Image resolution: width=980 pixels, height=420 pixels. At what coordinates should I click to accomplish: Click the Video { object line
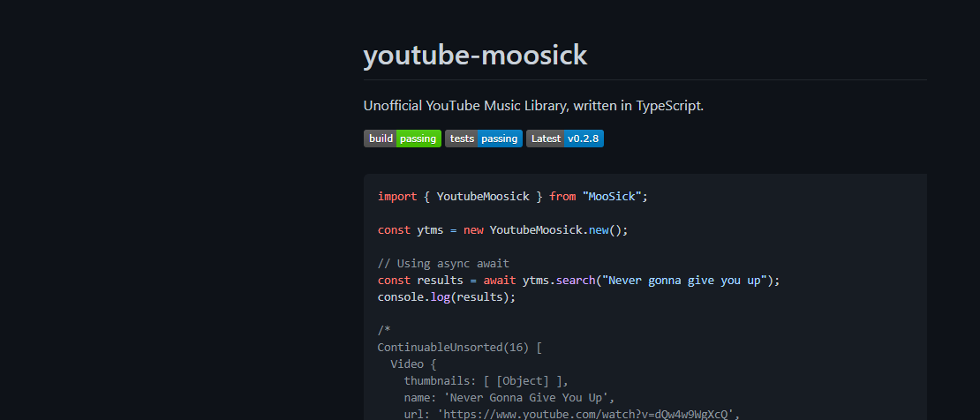408,364
